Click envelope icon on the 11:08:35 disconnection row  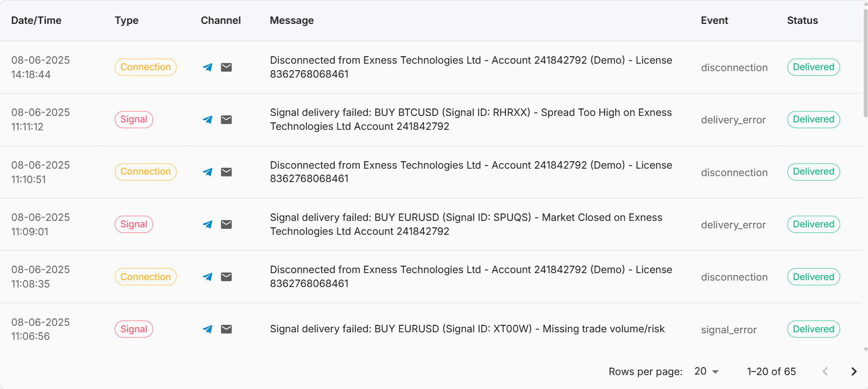click(226, 277)
